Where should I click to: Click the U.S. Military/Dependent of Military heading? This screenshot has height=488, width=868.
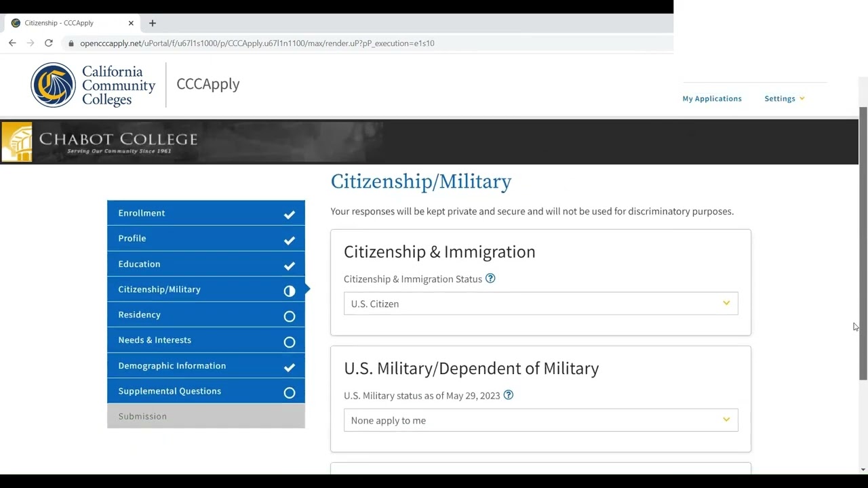pos(471,368)
